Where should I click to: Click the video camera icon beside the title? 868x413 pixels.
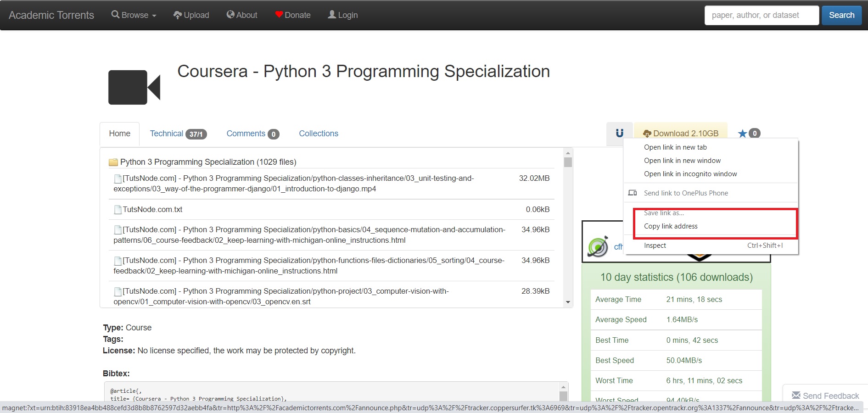[134, 87]
